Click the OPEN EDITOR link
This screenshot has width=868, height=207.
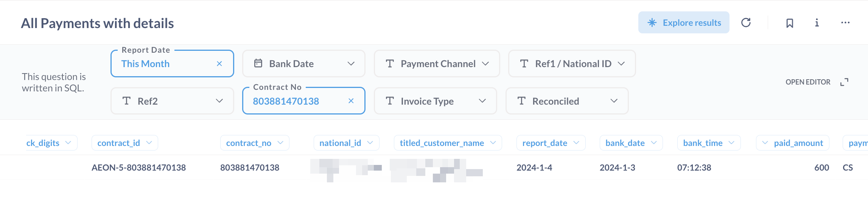808,82
